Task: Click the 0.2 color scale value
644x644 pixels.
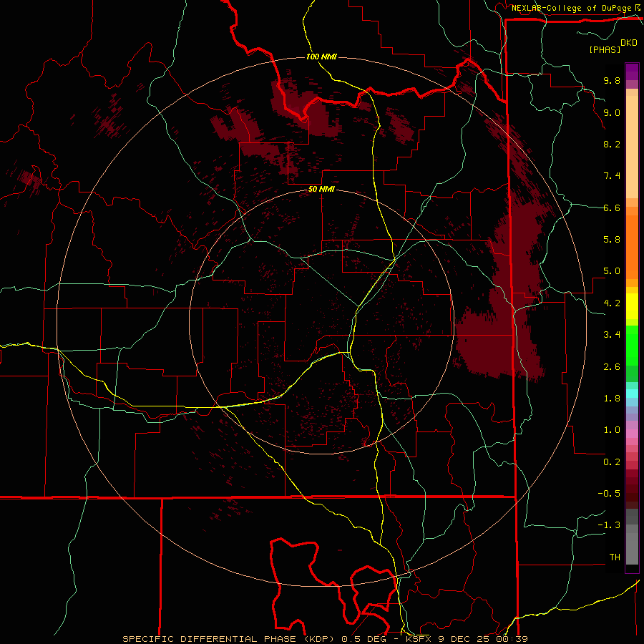Action: click(612, 462)
